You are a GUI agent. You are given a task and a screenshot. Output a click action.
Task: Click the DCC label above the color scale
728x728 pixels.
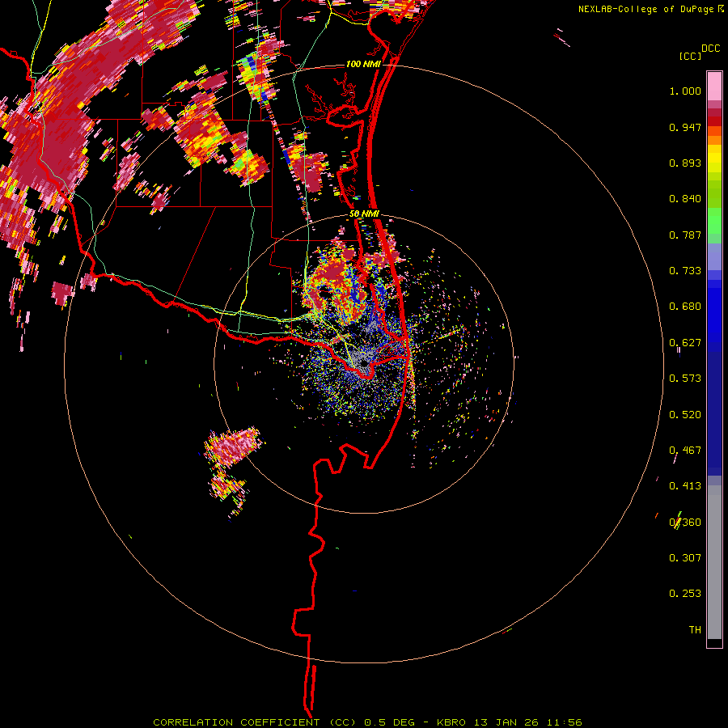click(711, 49)
